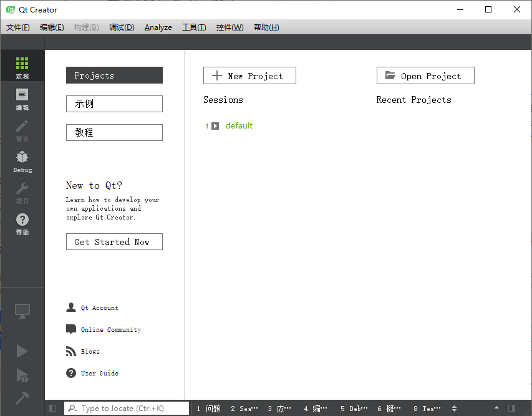The image size is (532, 416).
Task: Click the default session play icon
Action: click(x=215, y=126)
